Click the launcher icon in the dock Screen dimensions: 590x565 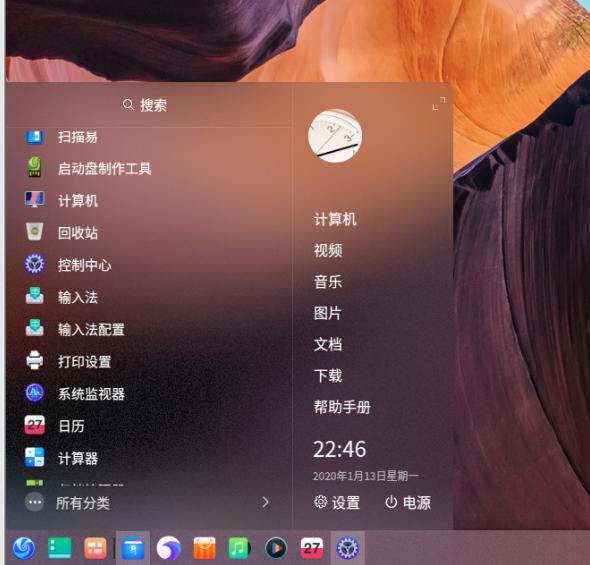click(x=24, y=548)
